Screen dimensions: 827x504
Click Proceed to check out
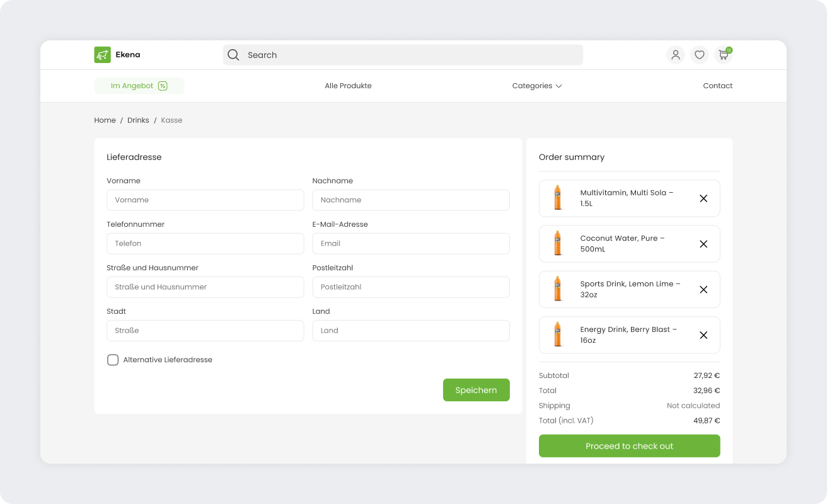click(629, 446)
